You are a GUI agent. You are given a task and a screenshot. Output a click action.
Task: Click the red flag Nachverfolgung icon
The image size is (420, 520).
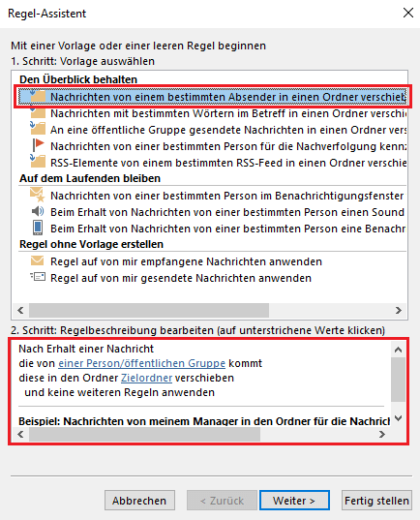coord(38,145)
